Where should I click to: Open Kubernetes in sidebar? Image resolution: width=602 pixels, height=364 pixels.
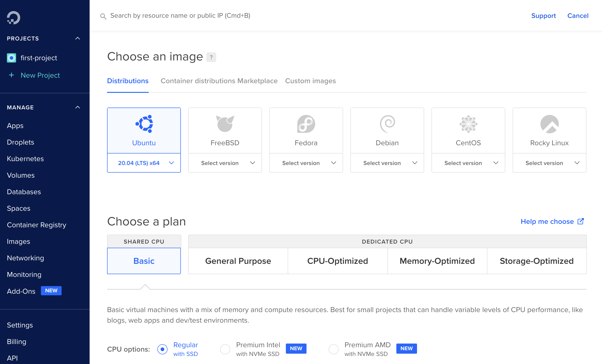click(26, 159)
